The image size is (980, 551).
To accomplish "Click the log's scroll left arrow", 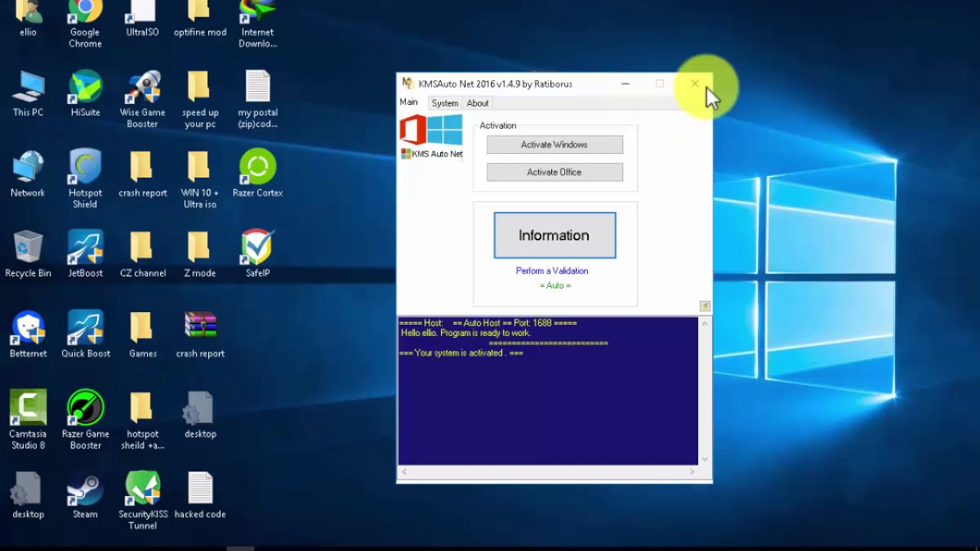I will (403, 472).
